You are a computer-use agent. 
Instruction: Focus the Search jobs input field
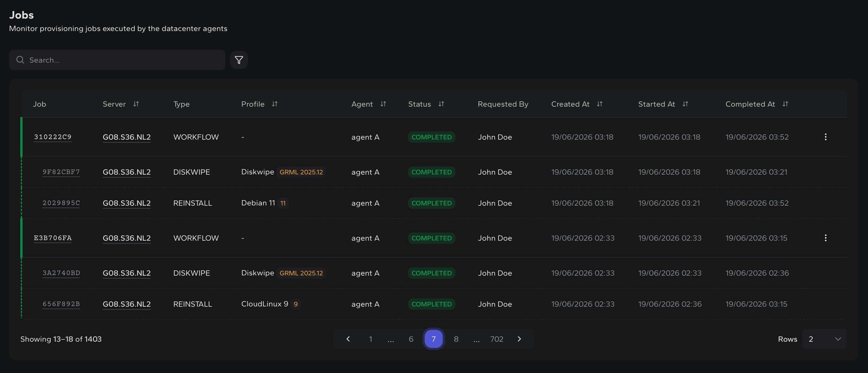tap(117, 60)
